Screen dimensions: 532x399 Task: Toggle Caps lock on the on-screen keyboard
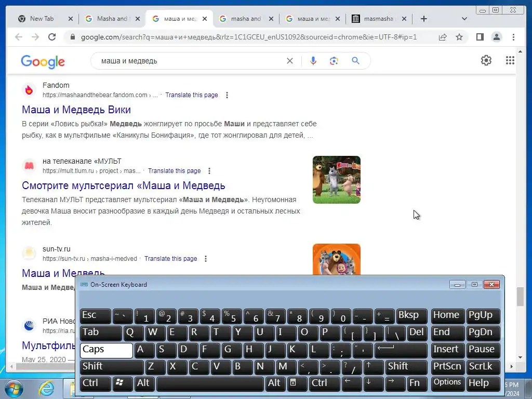click(x=106, y=350)
